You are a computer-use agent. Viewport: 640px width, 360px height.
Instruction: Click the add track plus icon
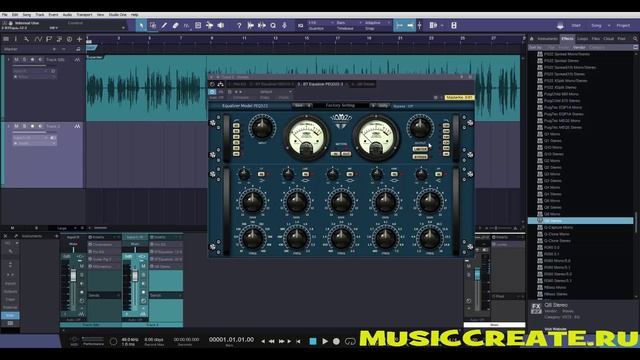[79, 39]
